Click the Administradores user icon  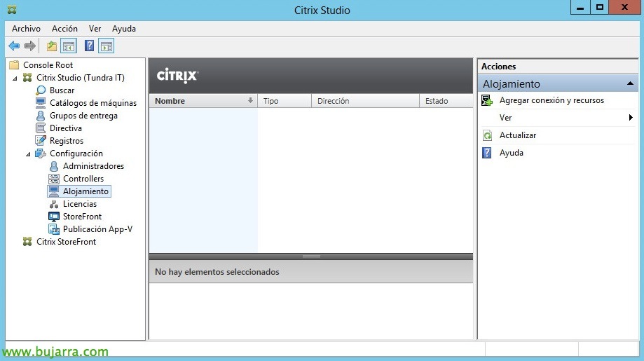(54, 166)
